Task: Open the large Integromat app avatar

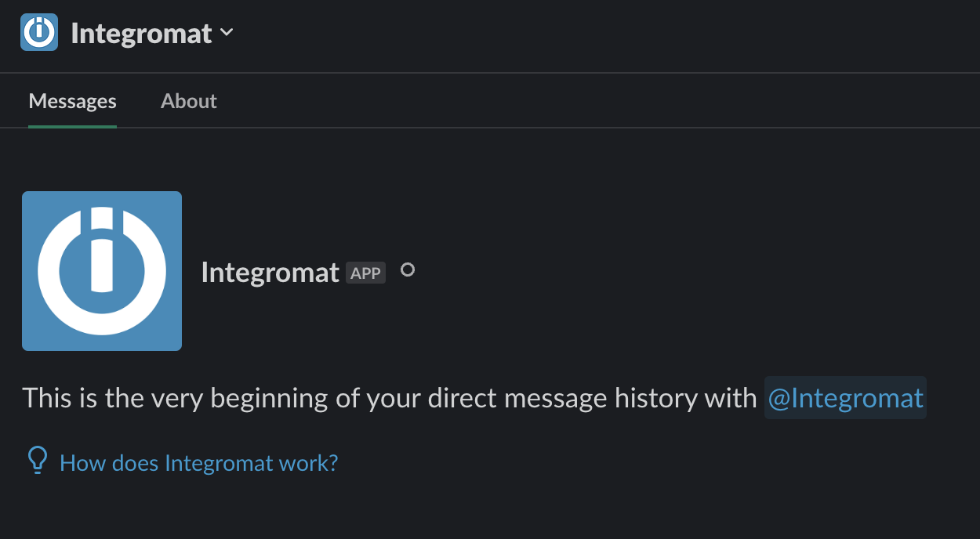Action: tap(102, 271)
